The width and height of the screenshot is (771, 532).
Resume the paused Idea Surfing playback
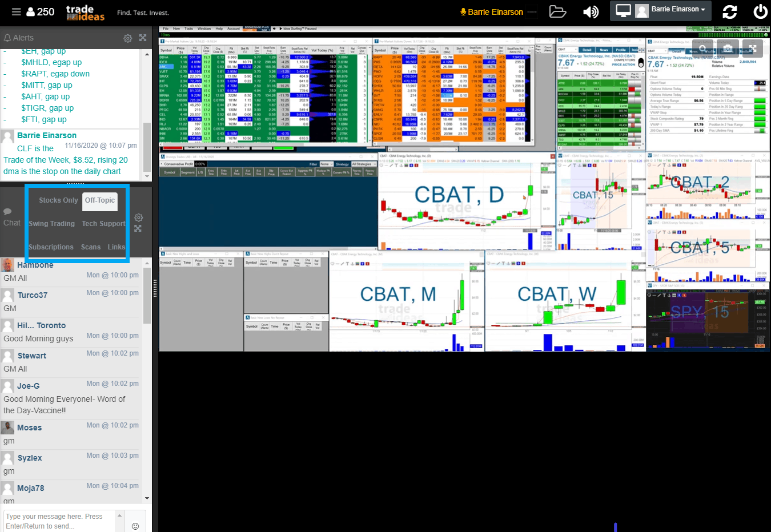point(280,29)
